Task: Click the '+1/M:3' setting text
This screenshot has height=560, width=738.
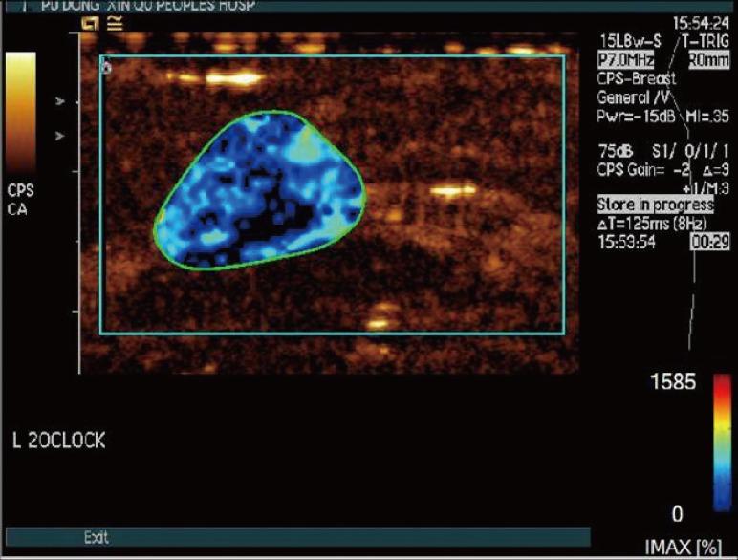Action: 705,188
